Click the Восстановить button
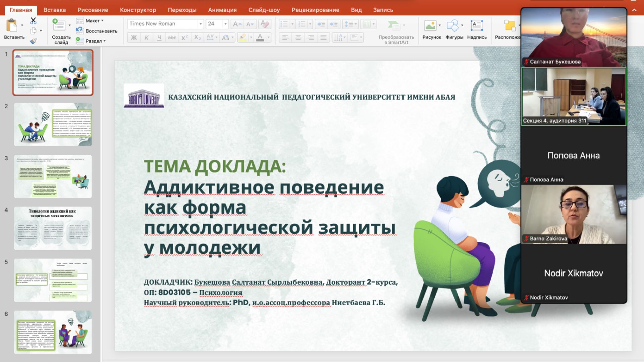Image resolution: width=644 pixels, height=362 pixels. 101,31
